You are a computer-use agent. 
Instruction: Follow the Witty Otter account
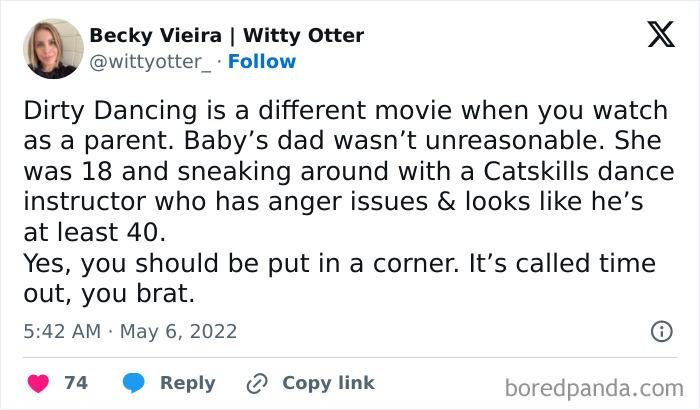pos(261,61)
